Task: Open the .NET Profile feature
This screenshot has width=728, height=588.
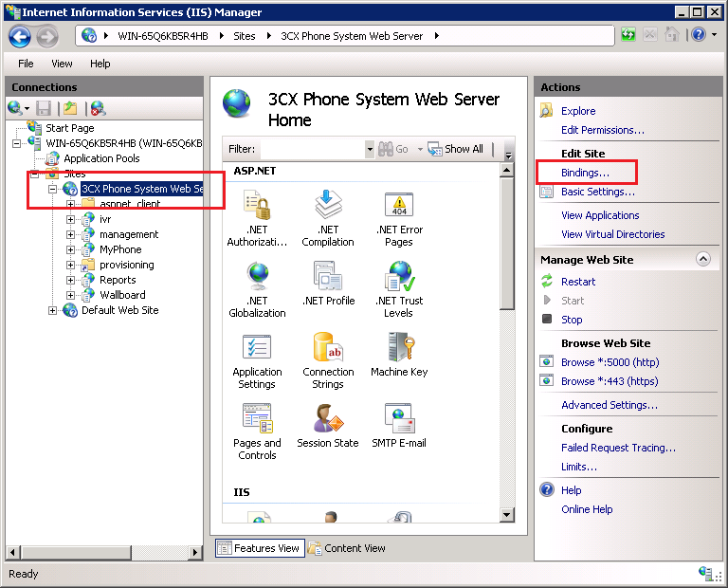Action: click(328, 284)
